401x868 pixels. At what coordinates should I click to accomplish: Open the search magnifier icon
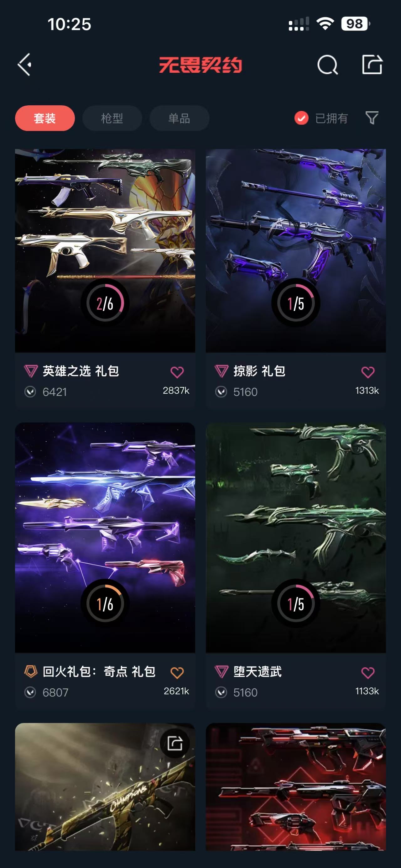click(x=327, y=65)
